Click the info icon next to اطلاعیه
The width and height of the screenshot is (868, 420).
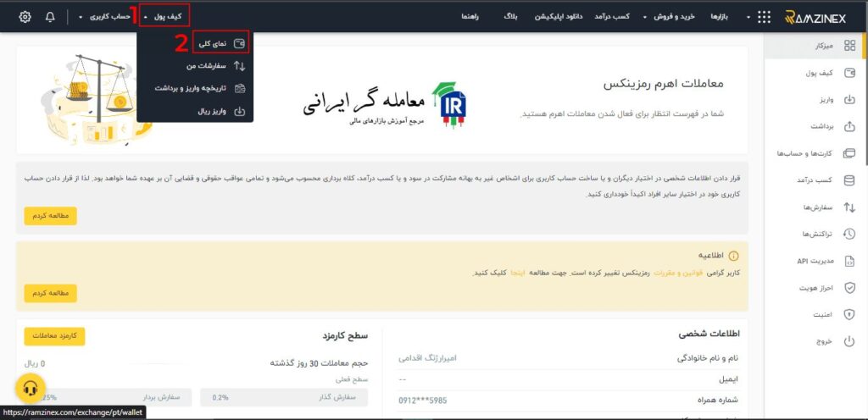click(733, 257)
